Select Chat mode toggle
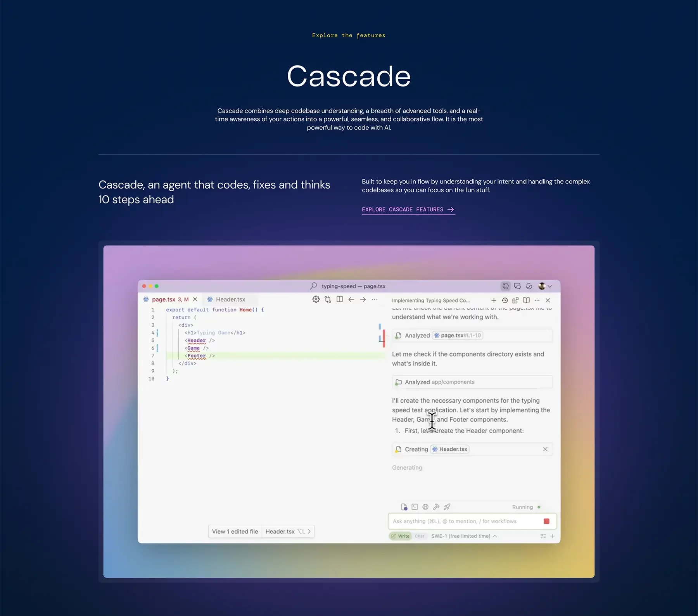Viewport: 698px width, 616px height. pos(420,536)
